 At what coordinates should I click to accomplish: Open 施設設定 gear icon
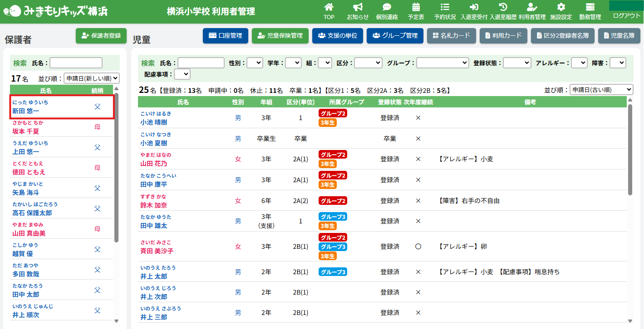point(561,7)
